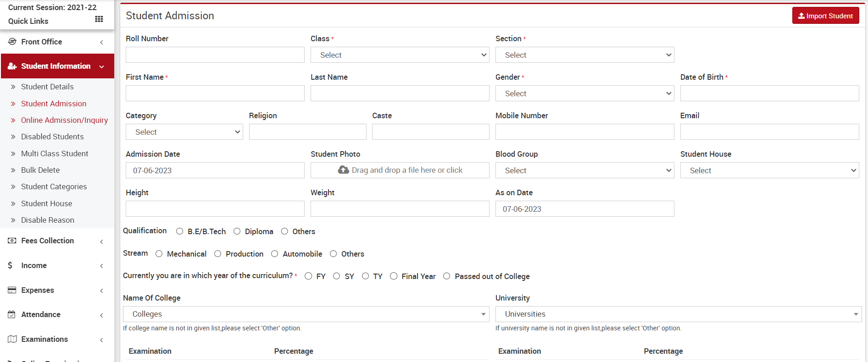Screen dimensions: 868x362
Task: Click the cloud upload icon for Student Photo
Action: coord(343,170)
